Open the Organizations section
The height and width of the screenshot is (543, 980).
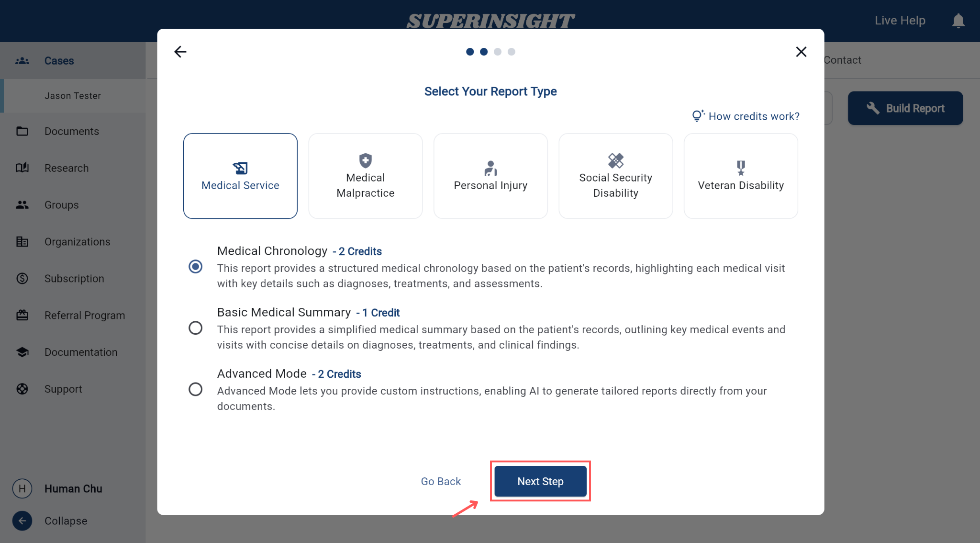(73, 242)
